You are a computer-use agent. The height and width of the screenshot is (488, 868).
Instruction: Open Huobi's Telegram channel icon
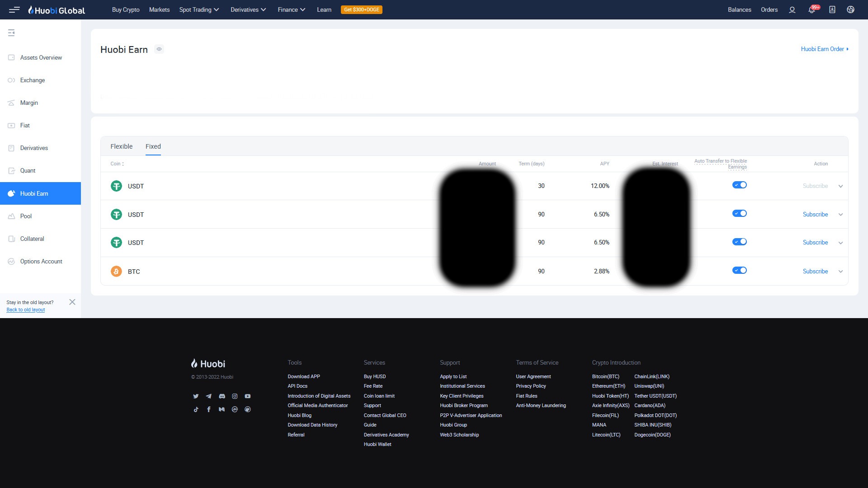(x=208, y=396)
